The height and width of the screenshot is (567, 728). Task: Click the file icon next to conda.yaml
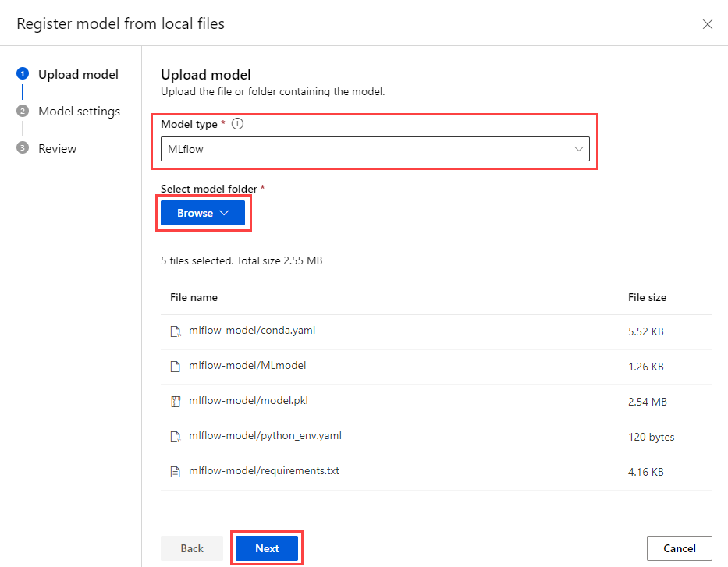[176, 330]
